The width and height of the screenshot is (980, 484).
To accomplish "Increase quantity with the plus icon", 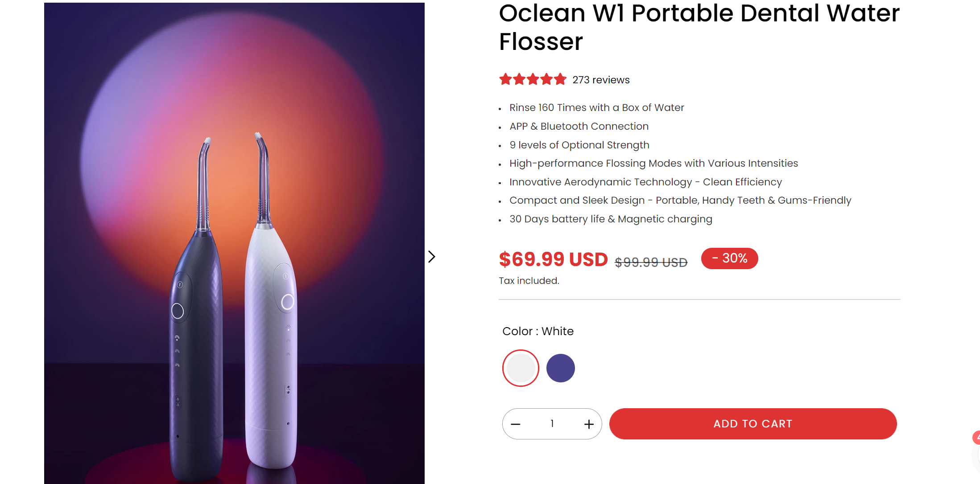I will pos(589,424).
